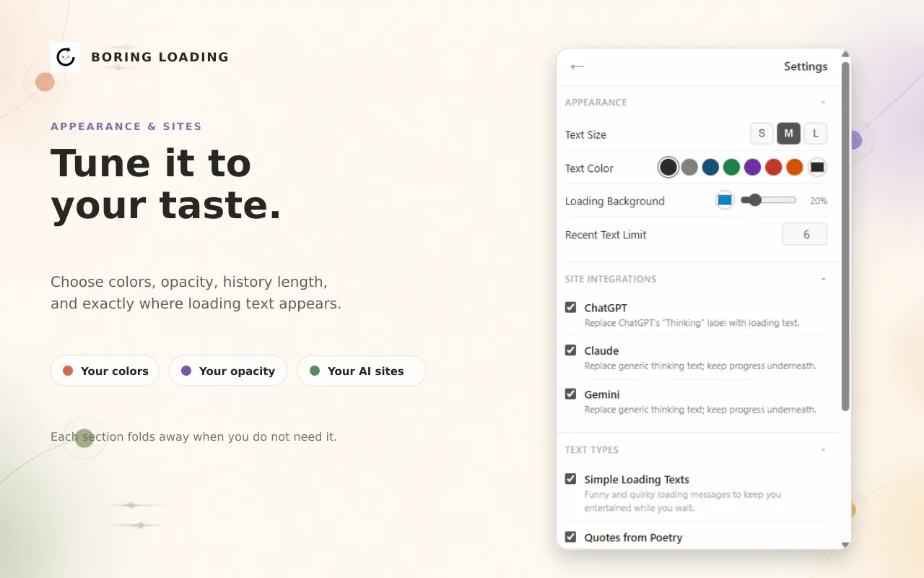Click the BORING LOADING brand name
Viewport: 924px width, 578px height.
pyautogui.click(x=160, y=57)
